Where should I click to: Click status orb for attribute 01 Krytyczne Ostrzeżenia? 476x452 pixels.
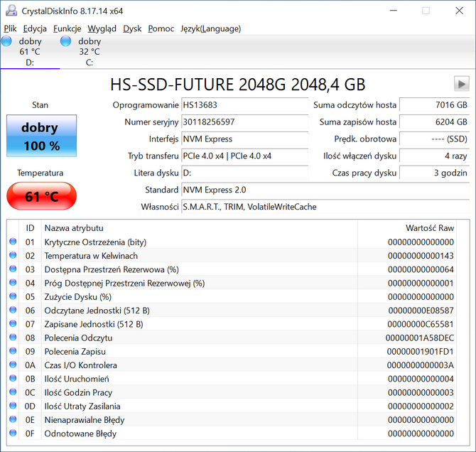(13, 242)
